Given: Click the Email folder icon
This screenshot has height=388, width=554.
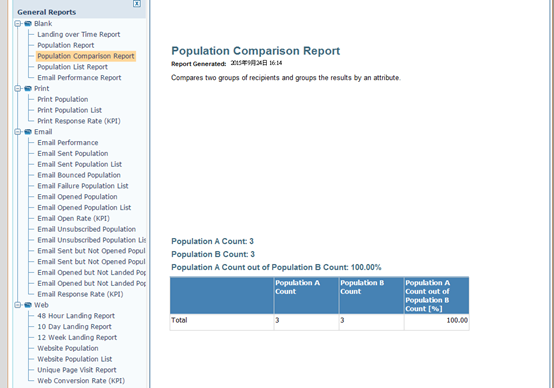Looking at the screenshot, I should 28,132.
